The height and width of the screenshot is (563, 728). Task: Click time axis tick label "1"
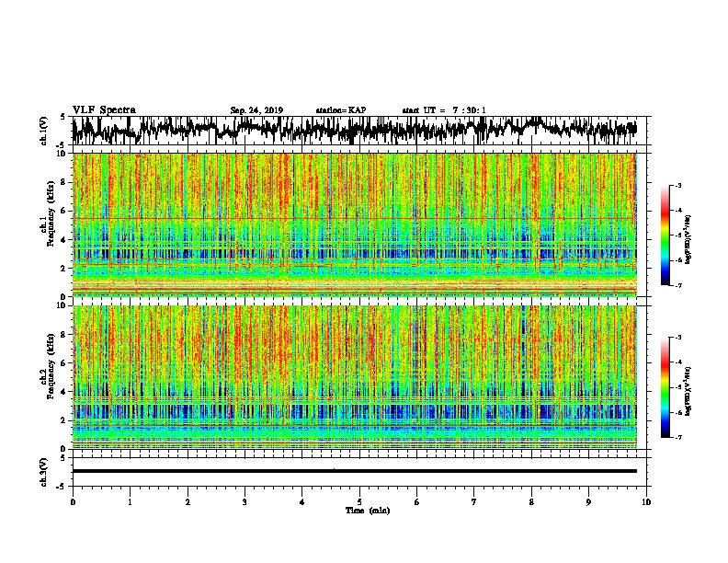pos(130,502)
